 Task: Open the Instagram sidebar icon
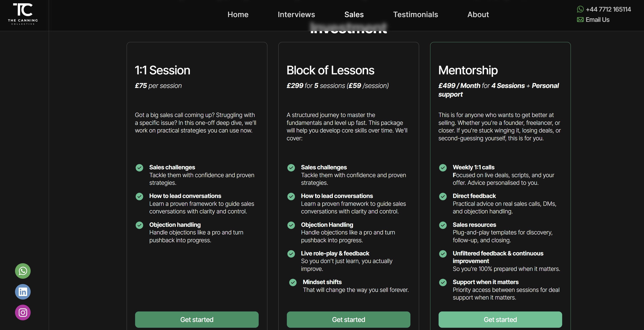coord(23,312)
